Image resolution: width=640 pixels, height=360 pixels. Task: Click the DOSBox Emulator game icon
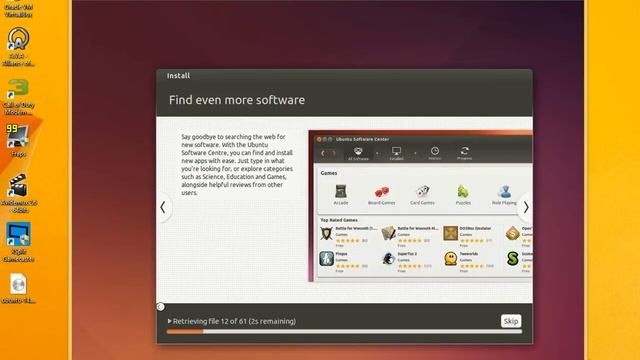point(450,233)
